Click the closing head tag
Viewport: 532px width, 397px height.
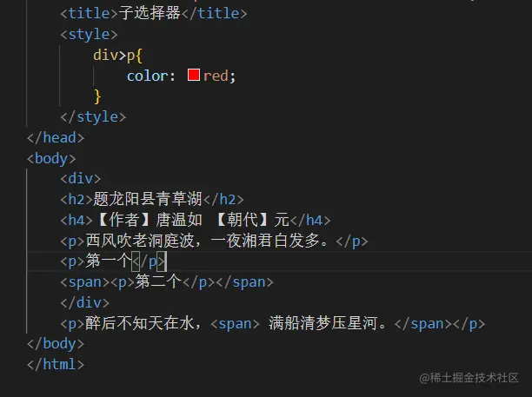click(56, 137)
